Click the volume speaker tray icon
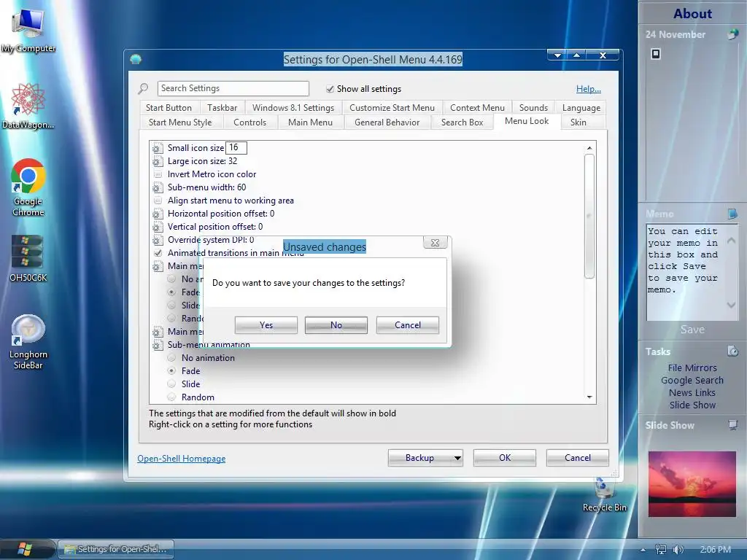 (x=678, y=550)
